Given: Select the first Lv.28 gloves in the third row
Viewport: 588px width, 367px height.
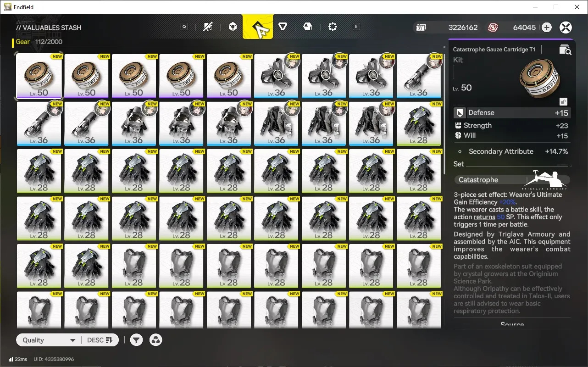Looking at the screenshot, I should 39,171.
